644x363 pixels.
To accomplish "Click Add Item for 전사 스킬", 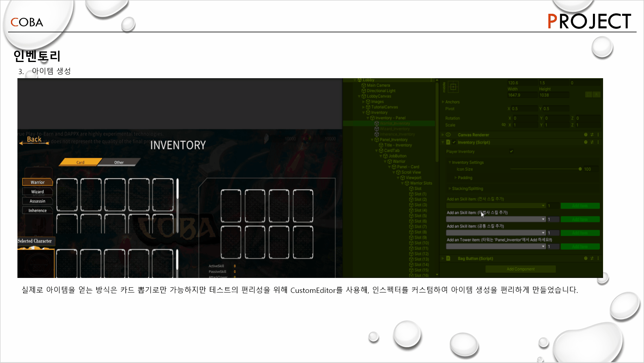I will (x=580, y=206).
